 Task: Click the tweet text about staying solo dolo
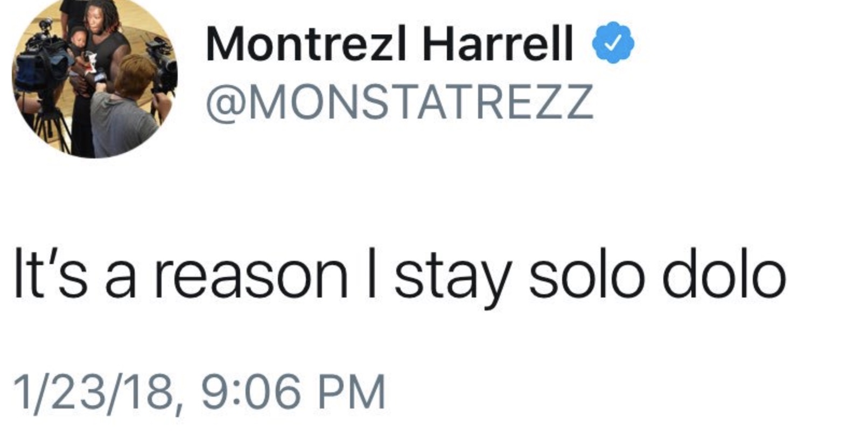tap(399, 279)
